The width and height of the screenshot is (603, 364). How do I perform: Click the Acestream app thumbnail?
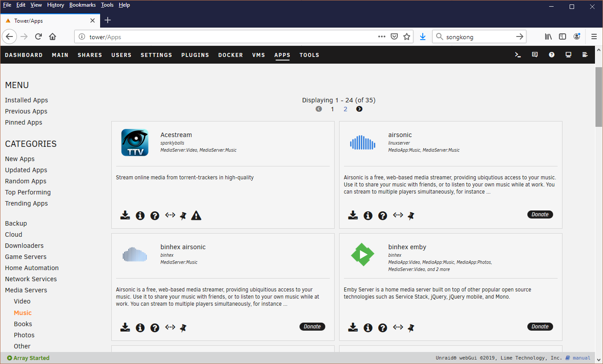(134, 142)
